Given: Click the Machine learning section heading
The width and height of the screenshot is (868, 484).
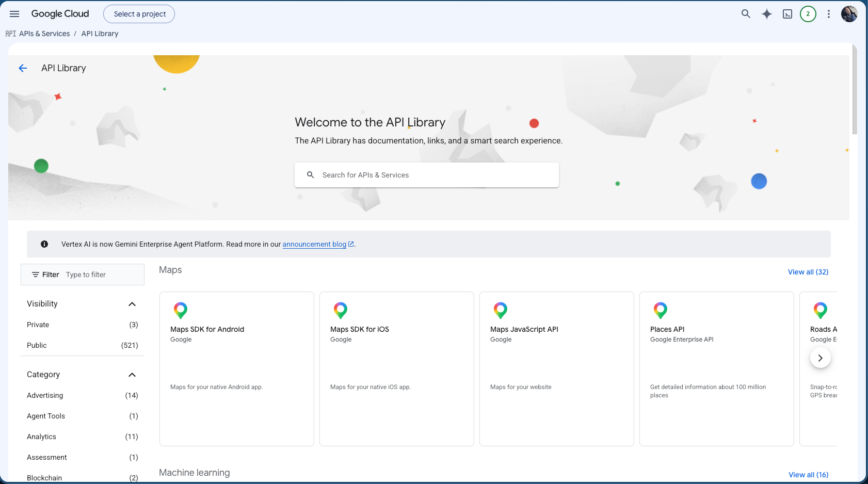Looking at the screenshot, I should pos(195,473).
